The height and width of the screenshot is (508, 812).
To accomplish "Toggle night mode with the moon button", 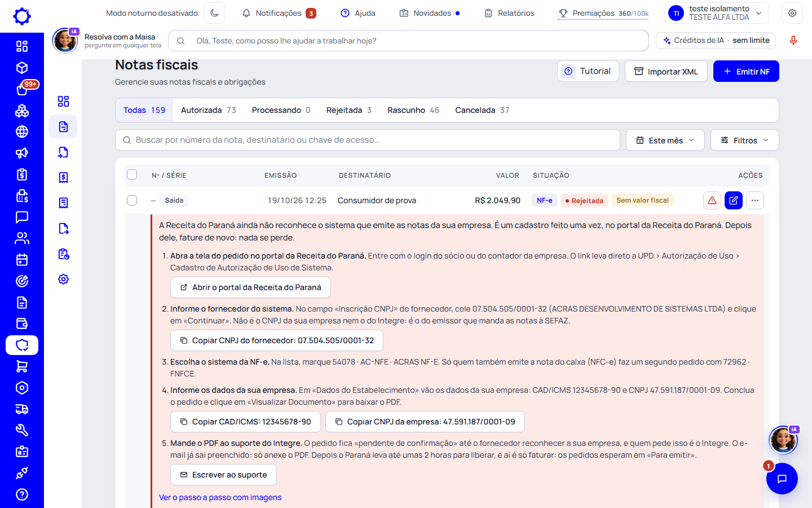I will (214, 13).
